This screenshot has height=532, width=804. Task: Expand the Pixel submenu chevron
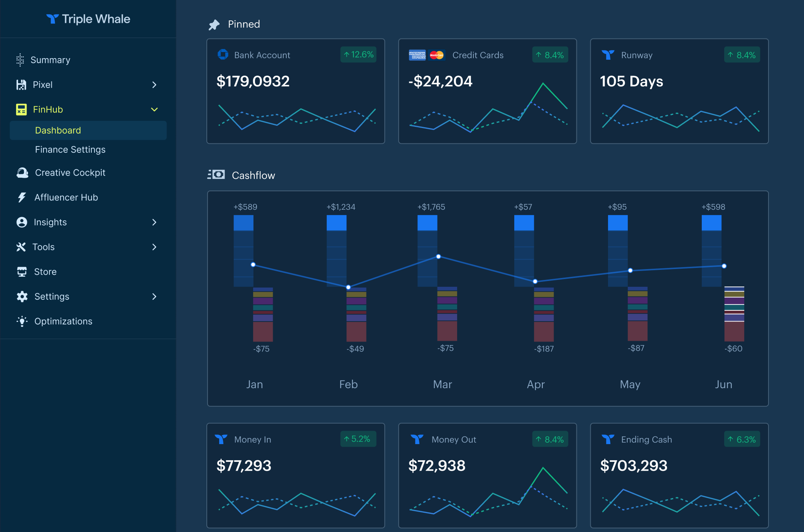pyautogui.click(x=154, y=85)
